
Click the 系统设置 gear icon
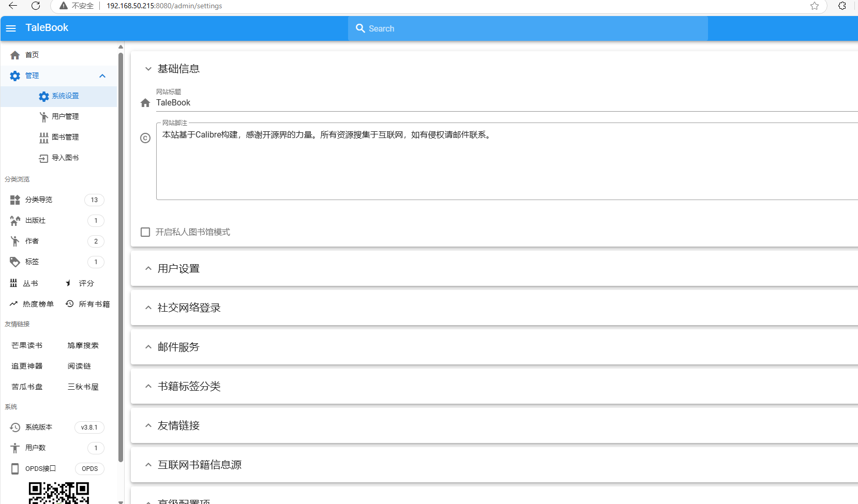44,97
